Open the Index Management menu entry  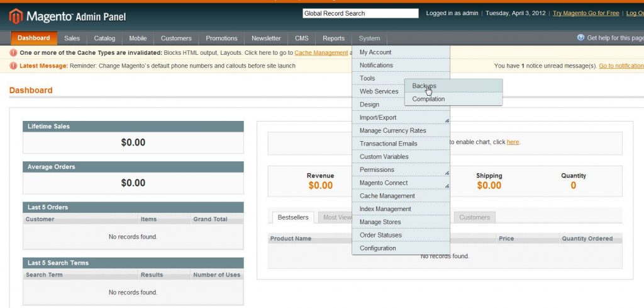click(x=385, y=209)
